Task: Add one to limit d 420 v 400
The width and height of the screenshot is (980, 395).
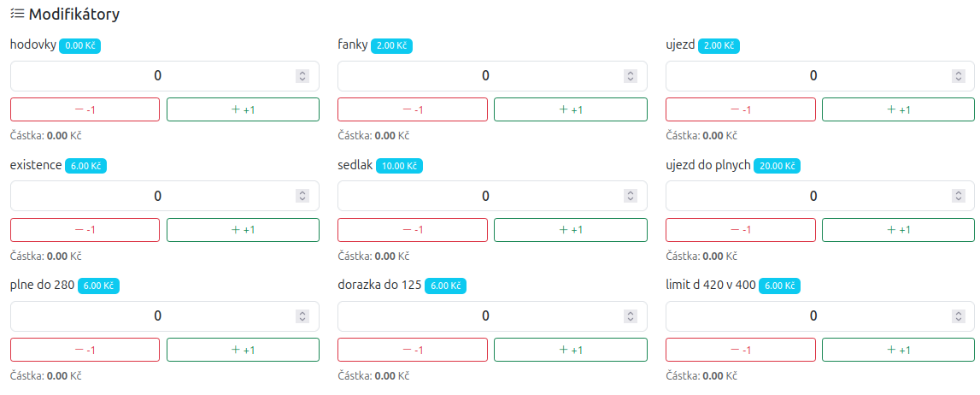Action: click(x=898, y=350)
